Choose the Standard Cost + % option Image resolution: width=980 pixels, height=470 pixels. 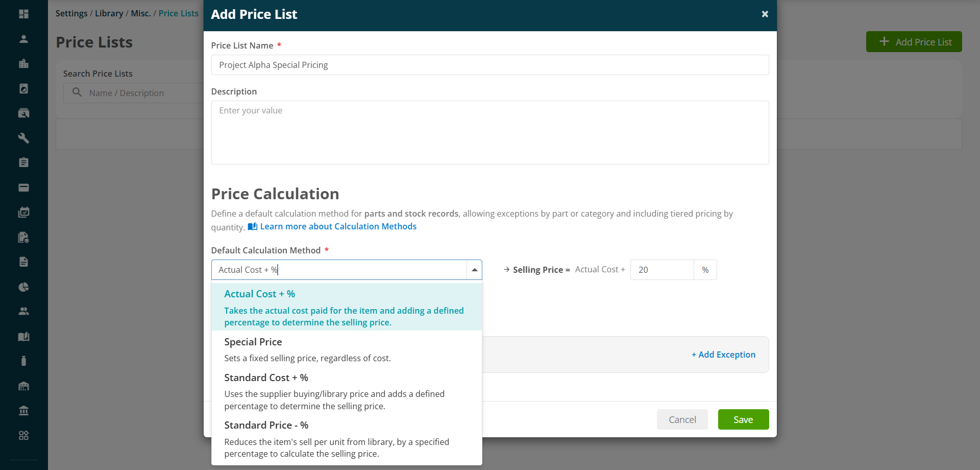pos(347,391)
